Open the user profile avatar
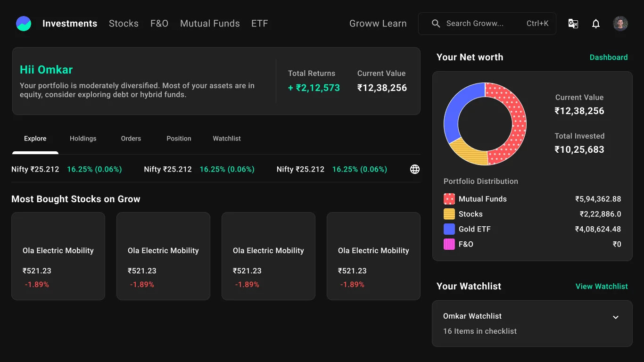644x362 pixels. [620, 24]
